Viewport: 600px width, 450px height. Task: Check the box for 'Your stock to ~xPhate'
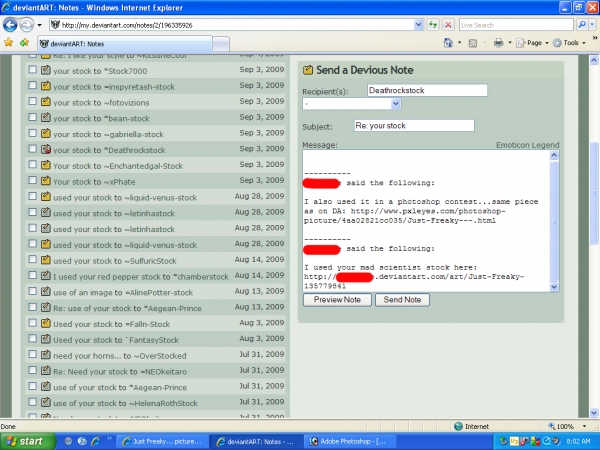(x=33, y=180)
